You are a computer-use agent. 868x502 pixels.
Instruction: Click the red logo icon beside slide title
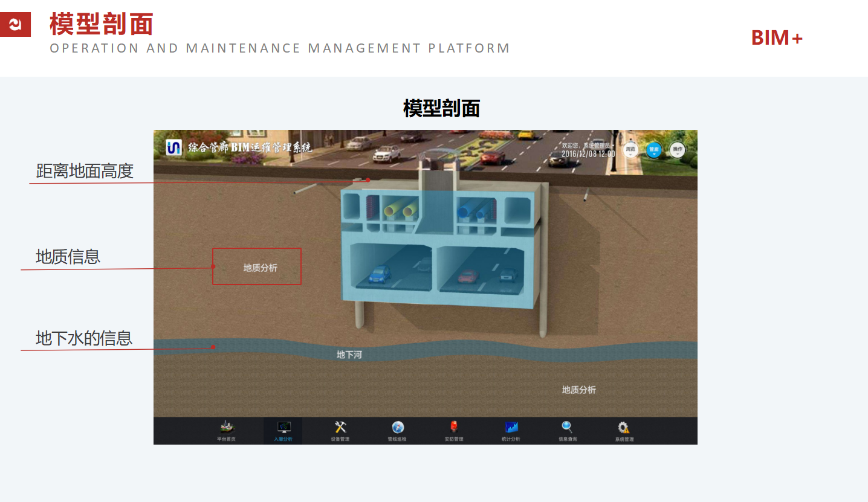(x=15, y=24)
